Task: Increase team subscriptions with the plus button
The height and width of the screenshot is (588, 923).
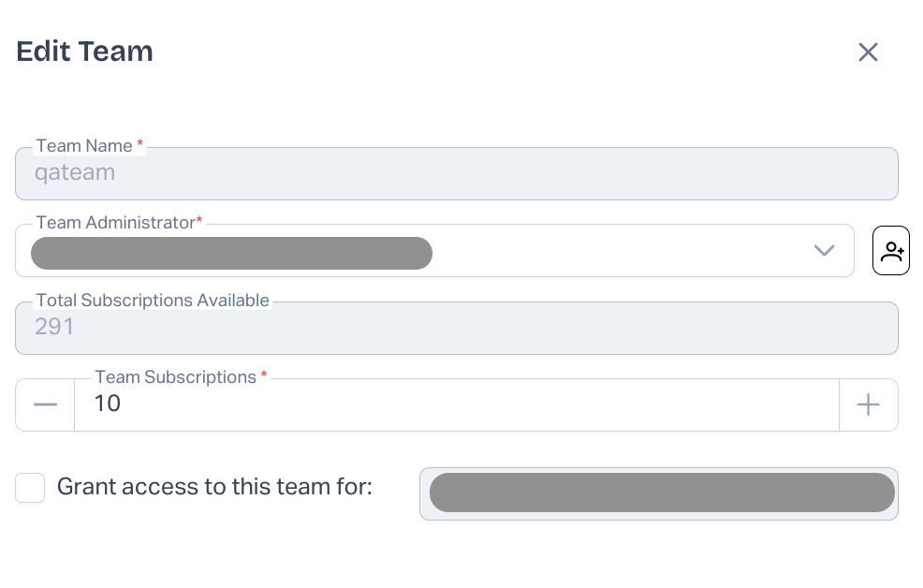Action: pyautogui.click(x=868, y=404)
